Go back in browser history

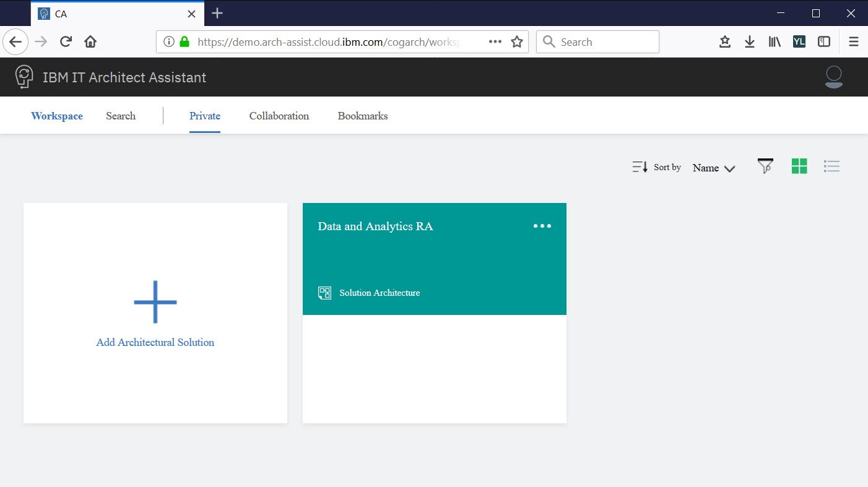tap(15, 42)
